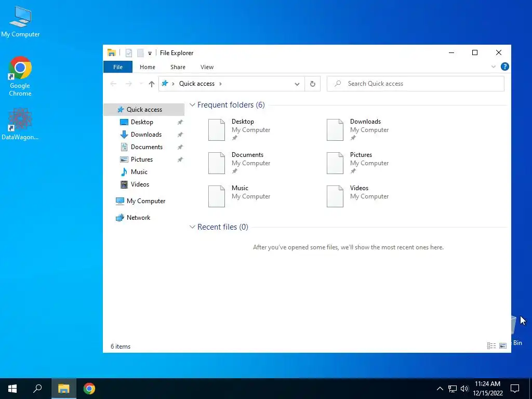Collapse Frequent folders group
The height and width of the screenshot is (399, 532).
[192, 105]
